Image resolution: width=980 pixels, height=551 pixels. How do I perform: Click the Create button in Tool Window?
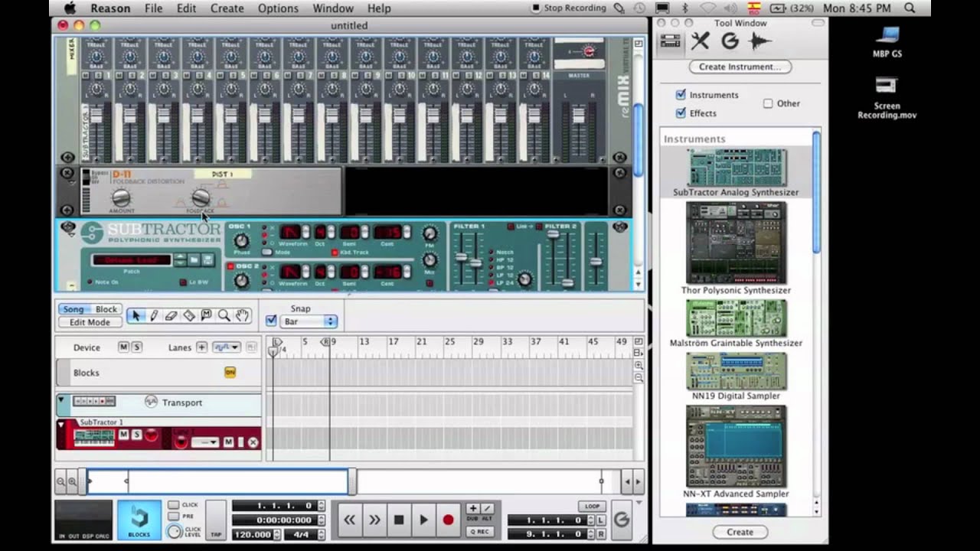point(740,532)
